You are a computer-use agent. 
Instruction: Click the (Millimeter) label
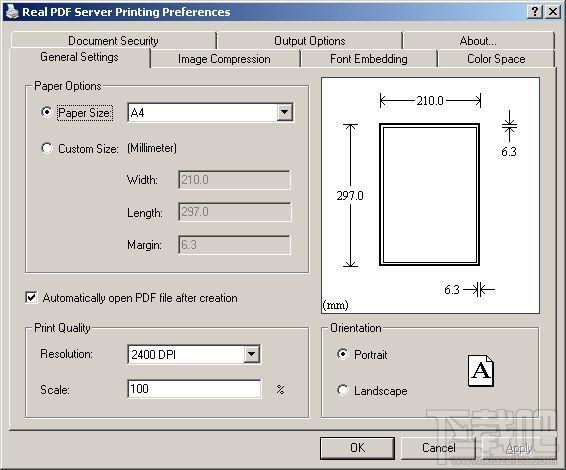coord(152,148)
